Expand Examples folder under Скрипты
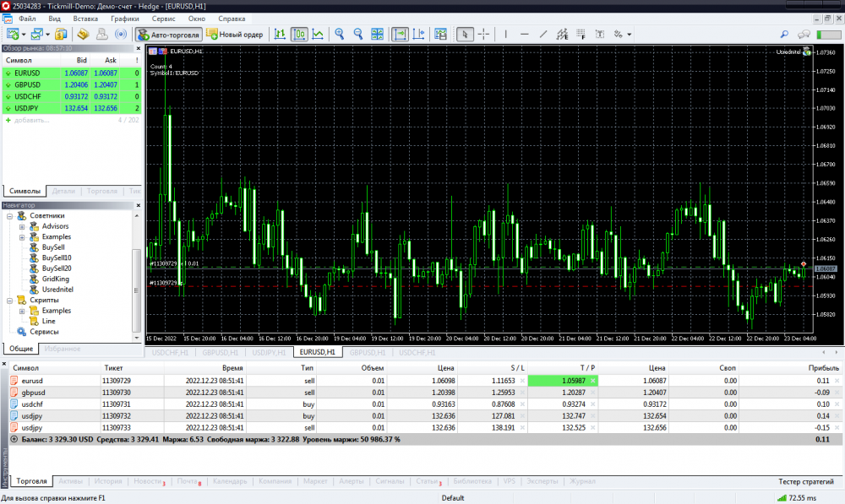This screenshot has width=845, height=504. coord(22,311)
